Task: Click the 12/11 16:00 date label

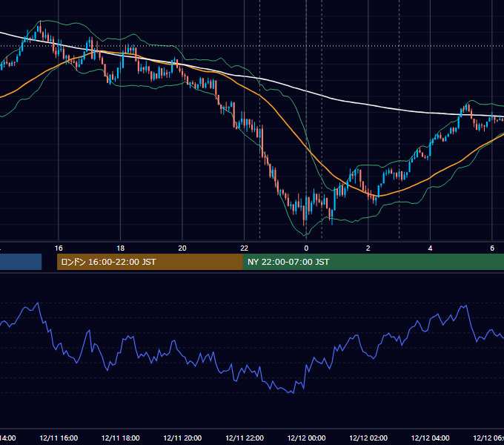Action: (59, 438)
